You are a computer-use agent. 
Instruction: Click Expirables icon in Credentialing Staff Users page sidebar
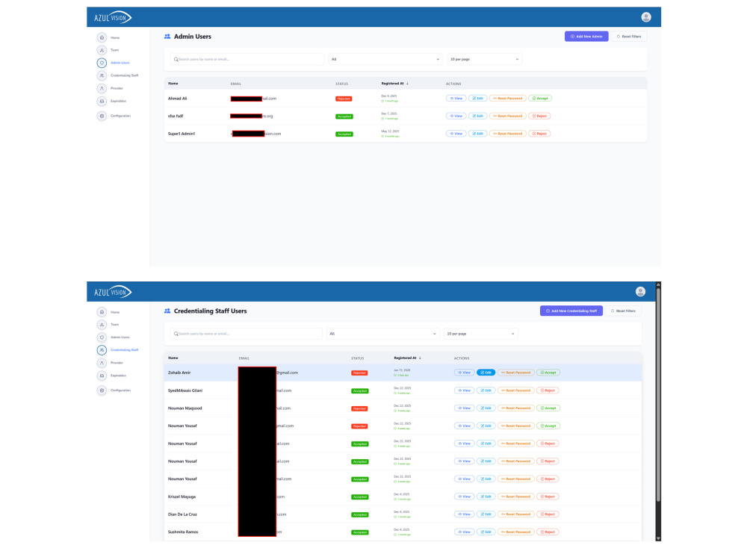(x=102, y=376)
